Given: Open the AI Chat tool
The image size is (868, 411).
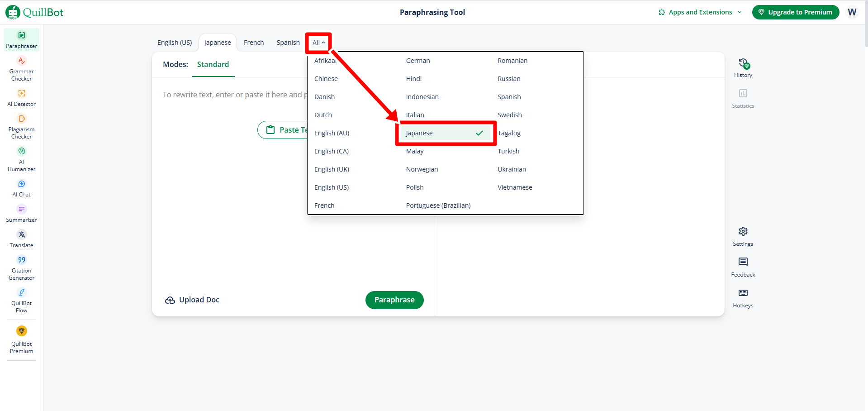Looking at the screenshot, I should point(21,188).
